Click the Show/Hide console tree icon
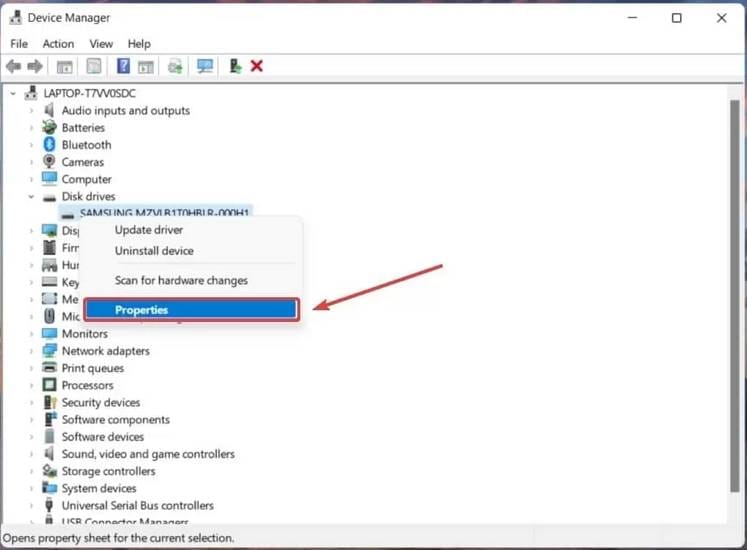 [x=64, y=66]
